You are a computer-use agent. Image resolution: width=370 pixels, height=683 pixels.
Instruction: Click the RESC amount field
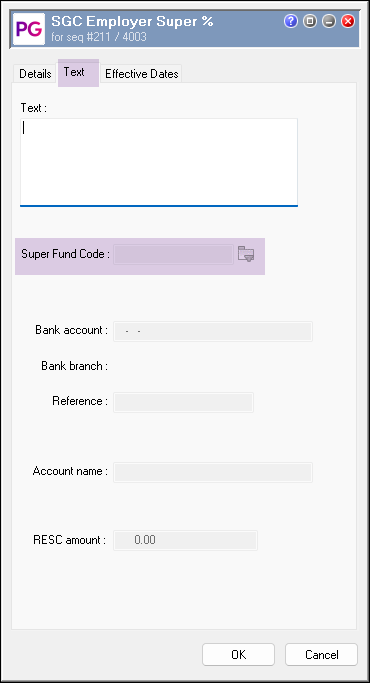[185, 540]
